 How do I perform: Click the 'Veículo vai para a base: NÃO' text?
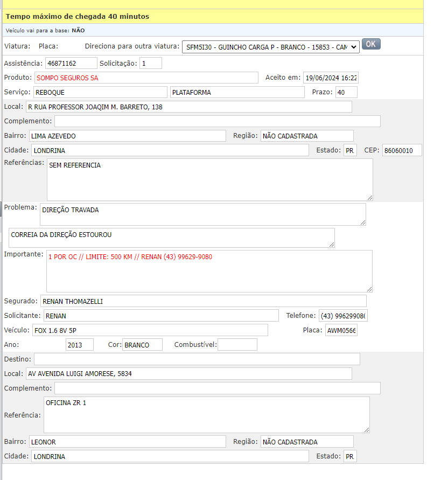click(x=45, y=30)
